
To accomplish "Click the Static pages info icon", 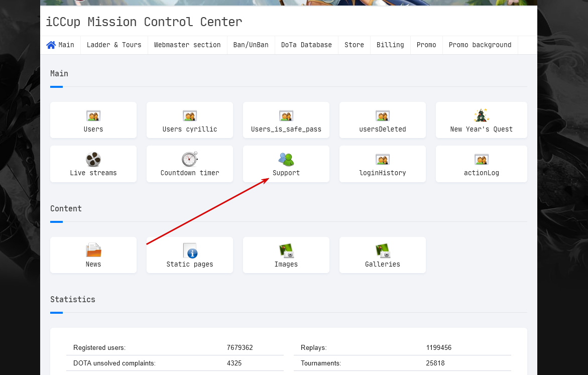I will pyautogui.click(x=190, y=251).
